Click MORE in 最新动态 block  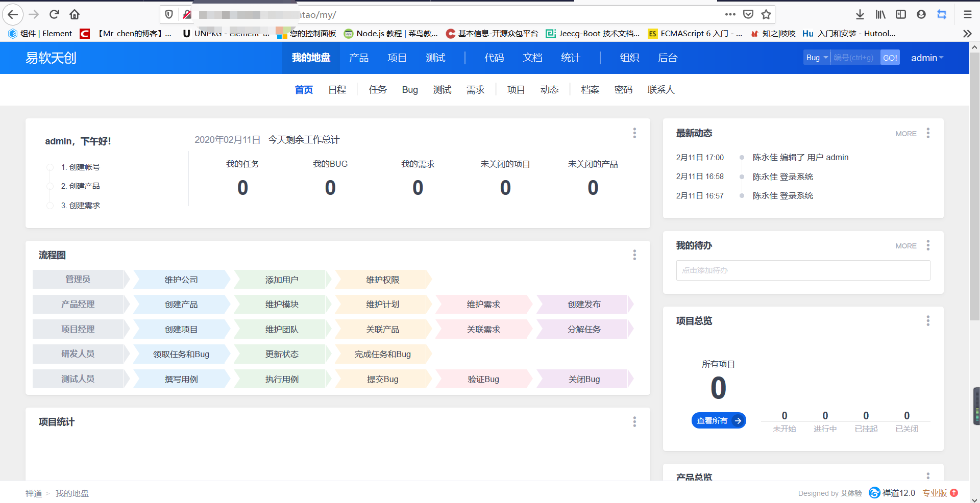906,134
